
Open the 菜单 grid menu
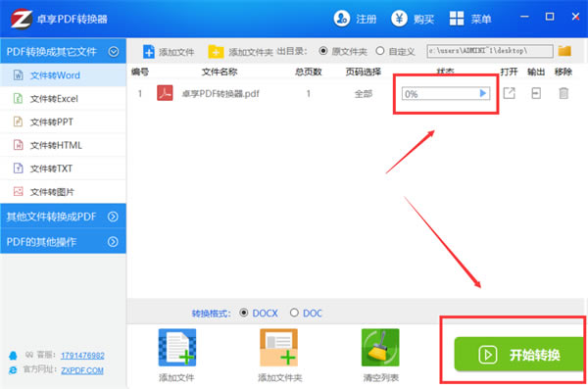click(470, 19)
